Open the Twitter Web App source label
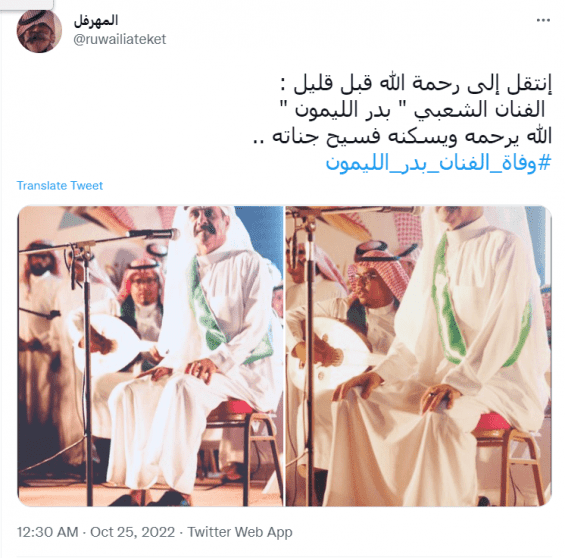This screenshot has height=558, width=565. 240,532
